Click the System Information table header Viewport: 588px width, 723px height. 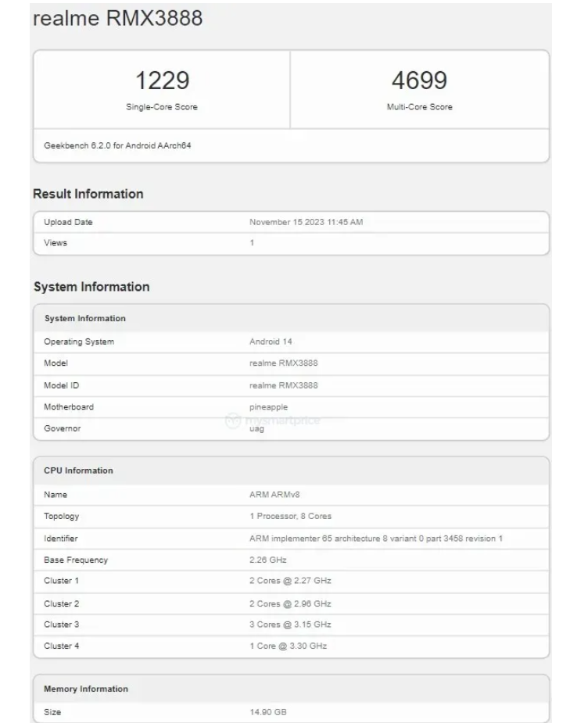point(85,319)
